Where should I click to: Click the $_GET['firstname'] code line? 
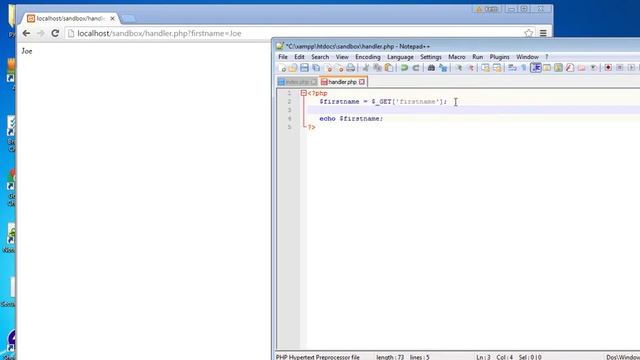point(383,102)
